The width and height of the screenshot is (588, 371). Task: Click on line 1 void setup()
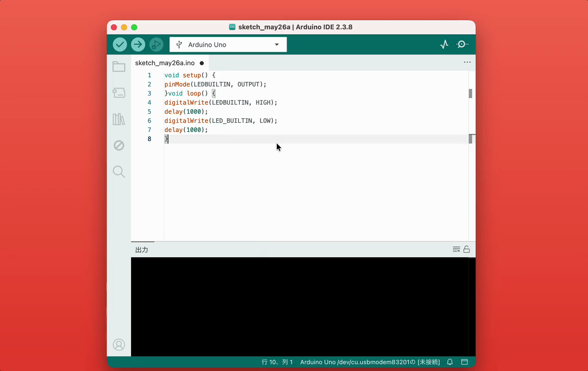[x=190, y=75]
